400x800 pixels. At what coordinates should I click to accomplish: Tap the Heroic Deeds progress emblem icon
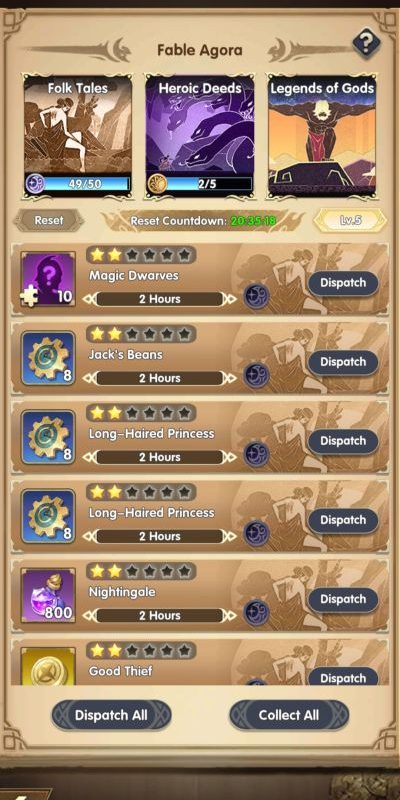coord(157,183)
